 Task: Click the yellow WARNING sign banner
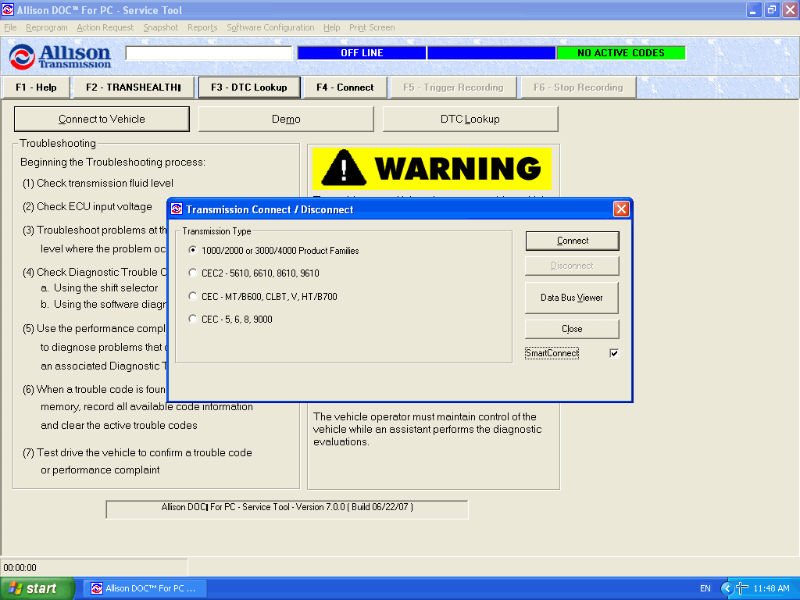tap(432, 168)
